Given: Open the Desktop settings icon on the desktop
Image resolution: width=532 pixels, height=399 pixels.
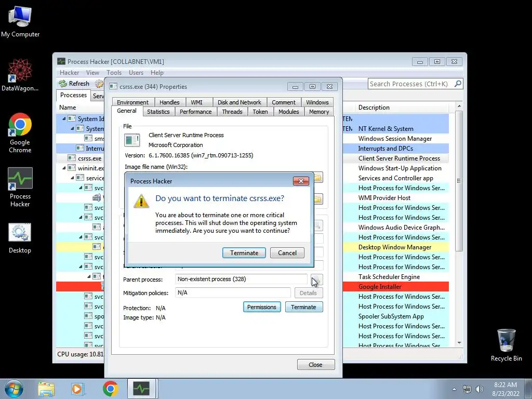Looking at the screenshot, I should 20,238.
